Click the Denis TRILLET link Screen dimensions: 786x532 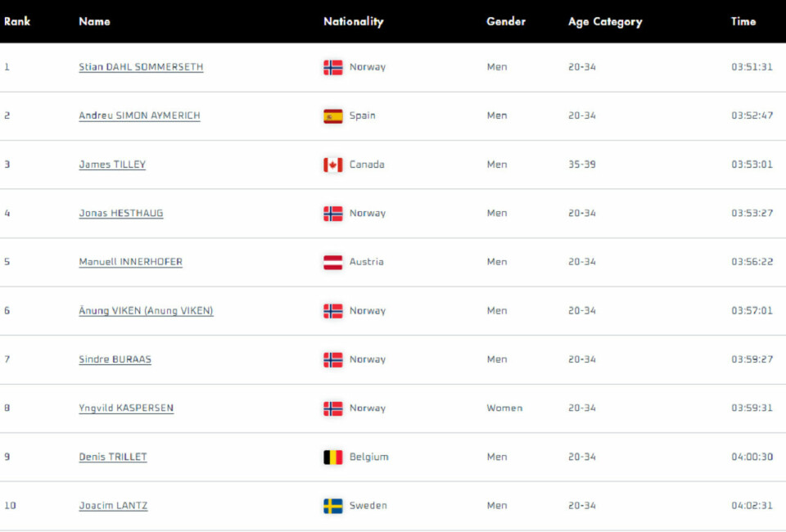[113, 457]
